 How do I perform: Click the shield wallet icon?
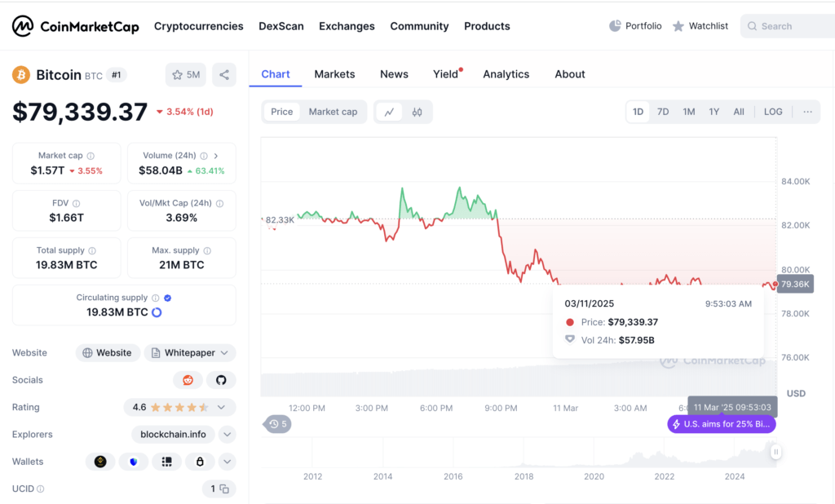tap(133, 462)
